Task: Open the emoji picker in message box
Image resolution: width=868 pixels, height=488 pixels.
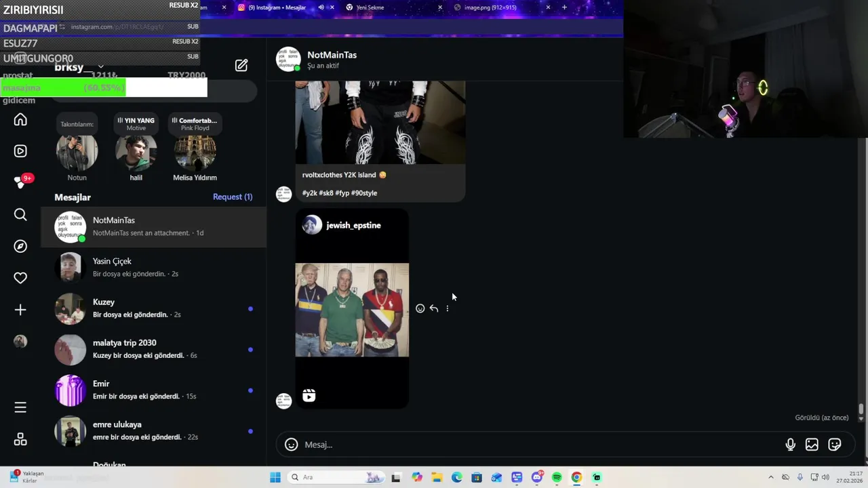Action: tap(291, 445)
